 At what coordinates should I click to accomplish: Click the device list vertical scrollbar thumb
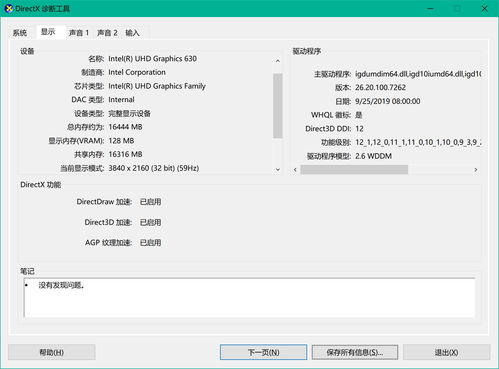point(278,106)
